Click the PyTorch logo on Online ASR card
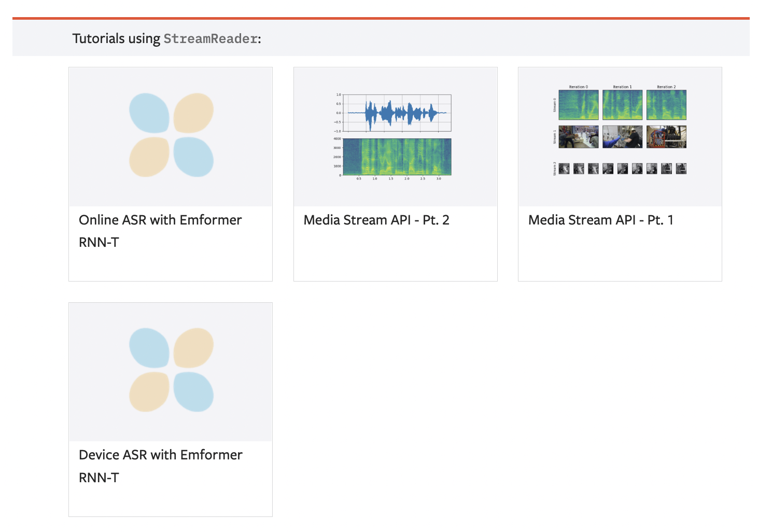758x532 pixels. (x=170, y=134)
